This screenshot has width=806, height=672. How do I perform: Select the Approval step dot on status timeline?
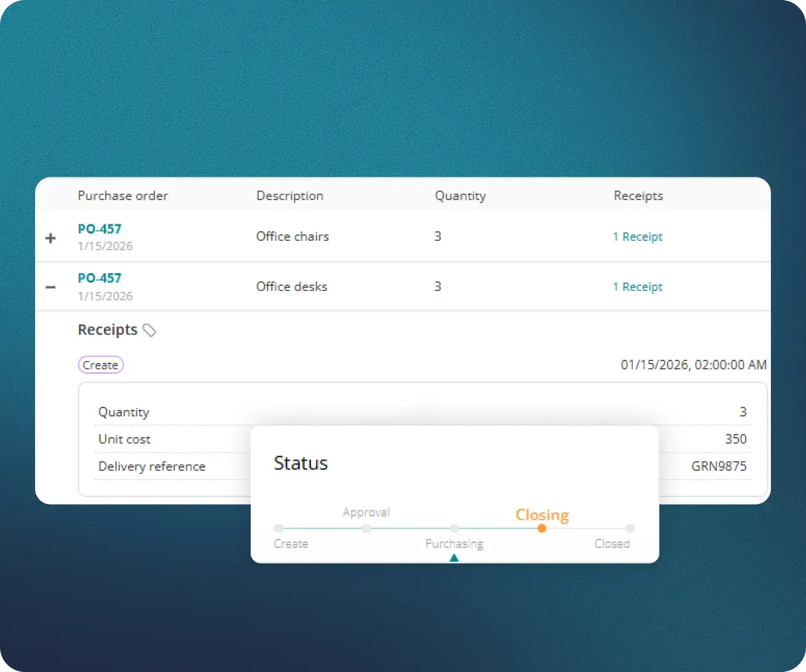pos(366,528)
